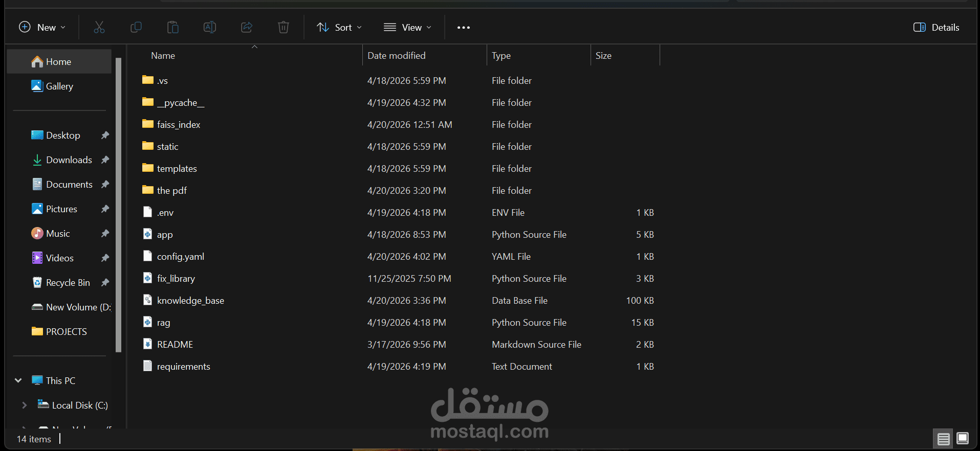Click the Copy icon in toolbar
Viewport: 980px width, 451px height.
coord(136,28)
